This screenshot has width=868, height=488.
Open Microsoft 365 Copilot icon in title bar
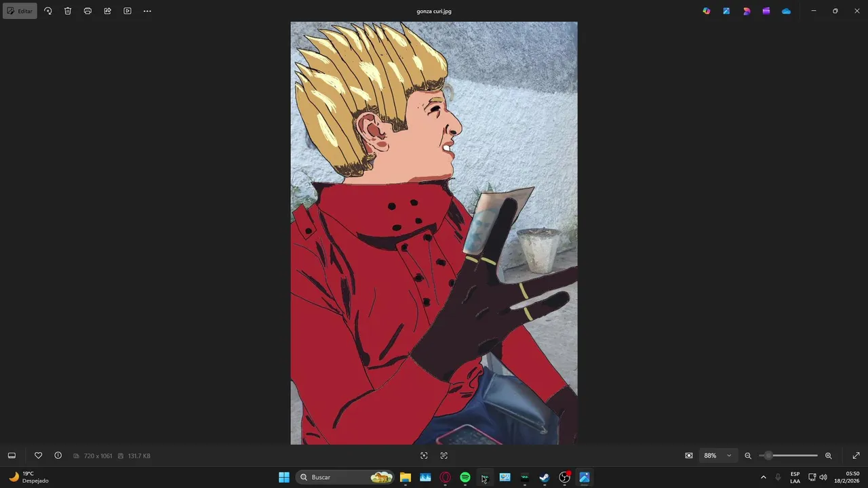coord(707,11)
